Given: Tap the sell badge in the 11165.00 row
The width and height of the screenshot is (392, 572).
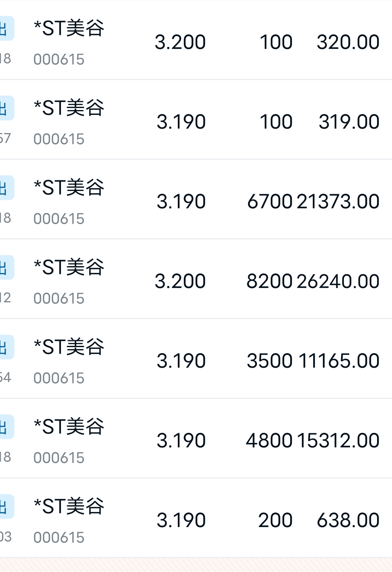Looking at the screenshot, I should tap(6, 347).
